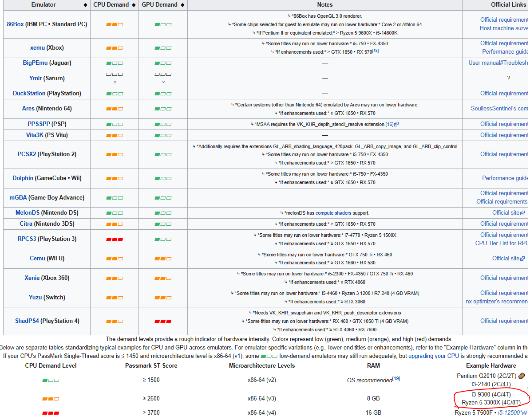The image size is (530, 420).
Task: Click the red CPU demand indicator for RPCS3
Action: pyautogui.click(x=115, y=239)
